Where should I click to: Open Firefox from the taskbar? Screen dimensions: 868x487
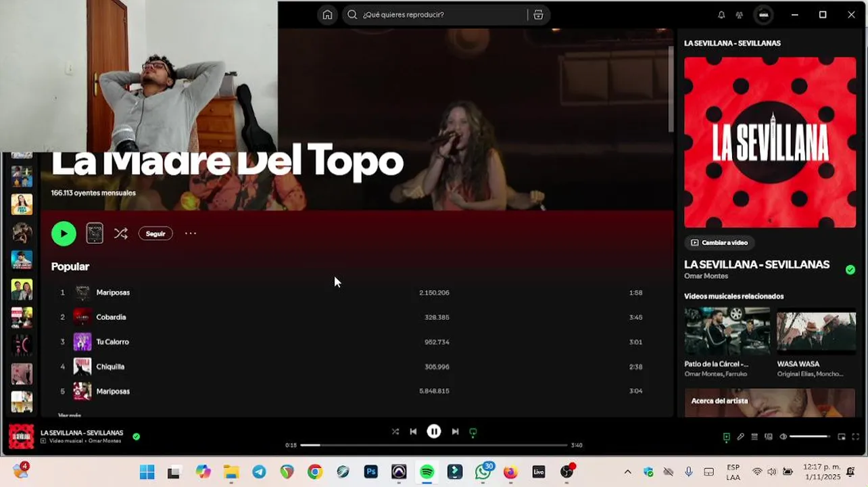510,472
